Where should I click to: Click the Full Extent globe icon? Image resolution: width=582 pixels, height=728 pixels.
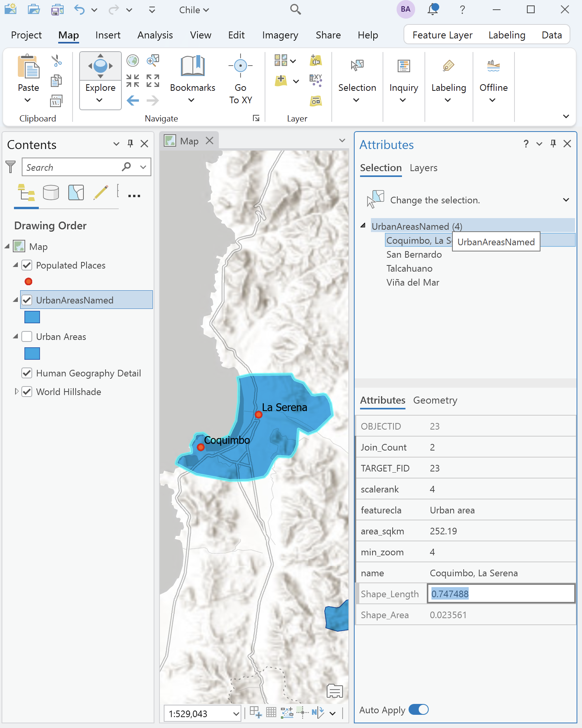[133, 61]
